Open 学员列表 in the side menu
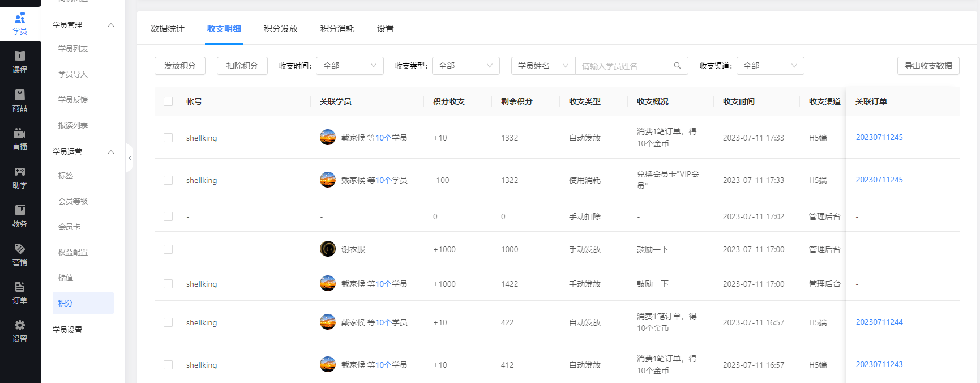Viewport: 980px width, 383px height. pos(73,49)
